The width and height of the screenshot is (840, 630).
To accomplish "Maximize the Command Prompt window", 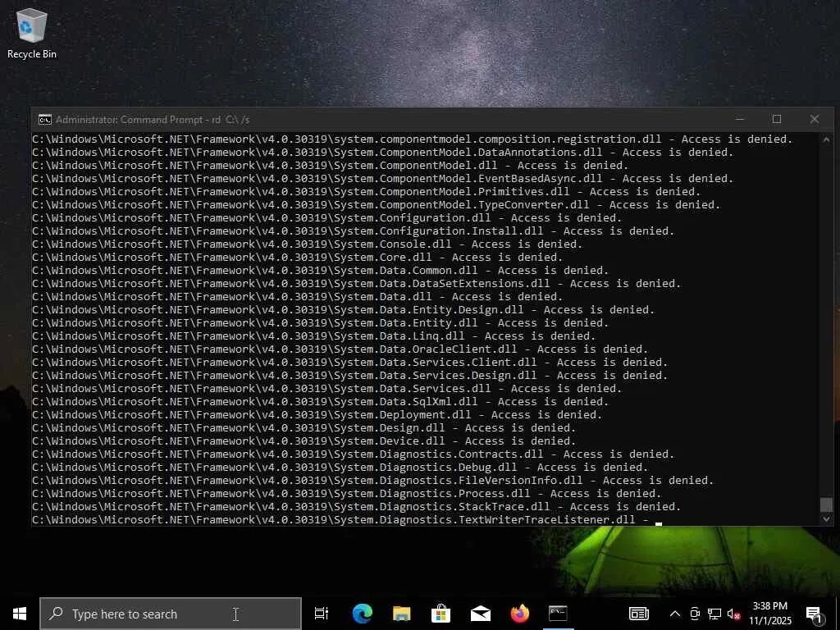I will (777, 119).
